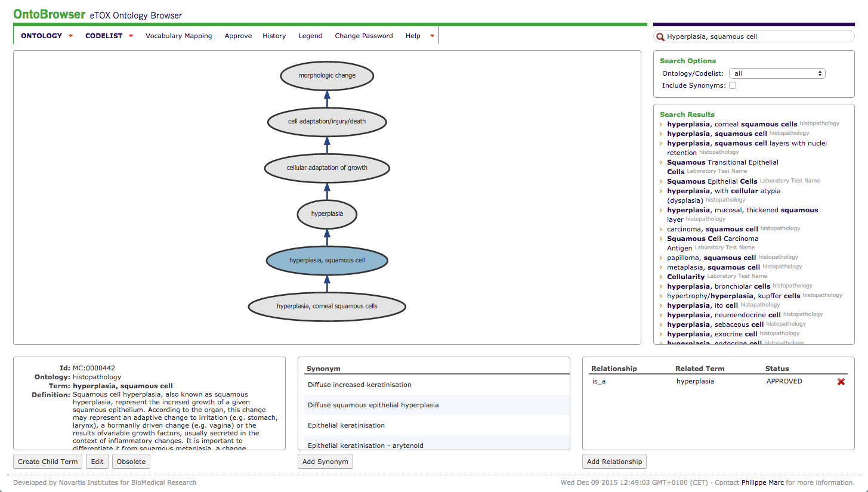Click the OntoBrowser logo
The height and width of the screenshot is (492, 868).
49,14
